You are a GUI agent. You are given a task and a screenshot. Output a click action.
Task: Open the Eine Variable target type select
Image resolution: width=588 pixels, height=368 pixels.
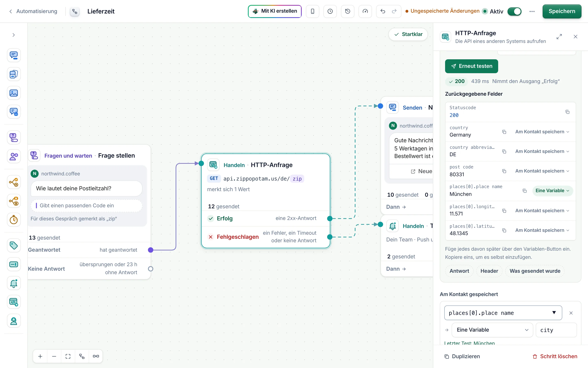tap(492, 330)
